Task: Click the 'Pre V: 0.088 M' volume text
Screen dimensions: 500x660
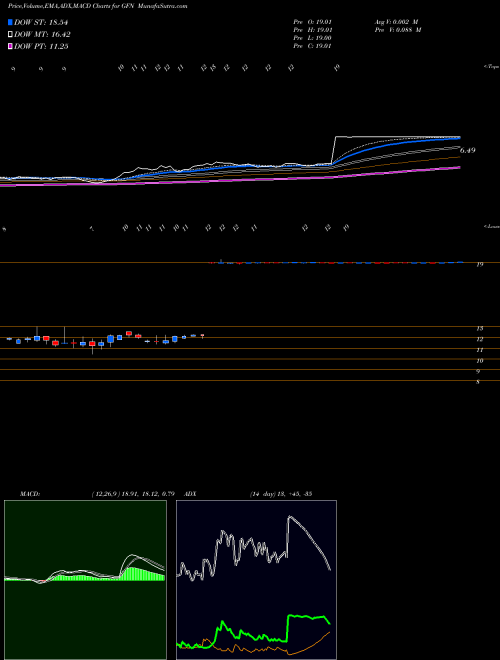Action: click(x=398, y=30)
